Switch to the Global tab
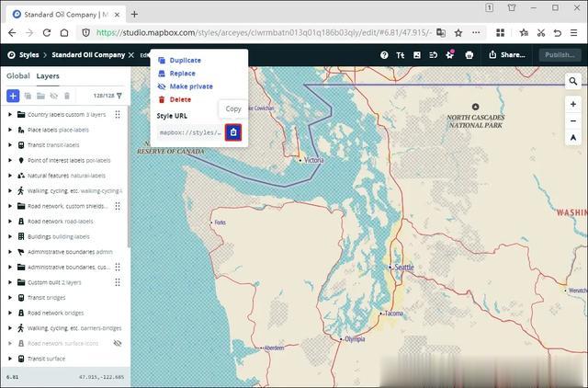588x388 pixels. tap(18, 76)
